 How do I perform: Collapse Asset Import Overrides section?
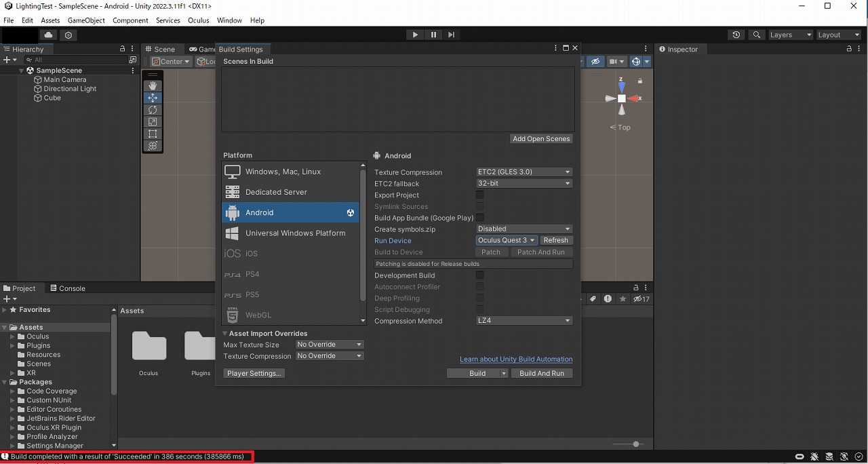tap(224, 334)
